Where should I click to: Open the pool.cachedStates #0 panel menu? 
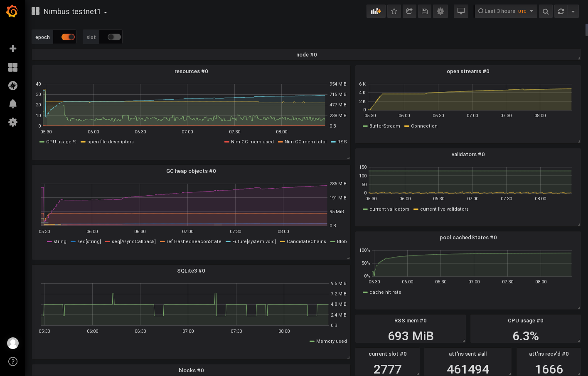pyautogui.click(x=468, y=238)
